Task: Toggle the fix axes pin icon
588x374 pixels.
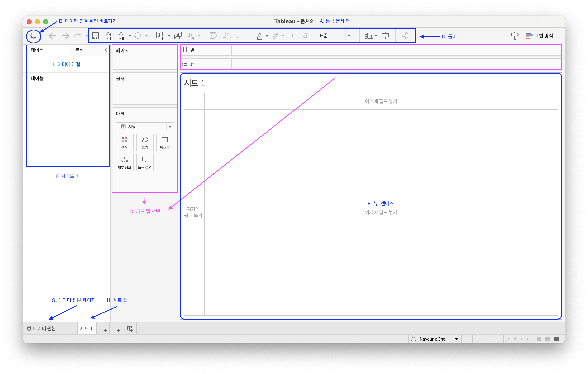Action: click(305, 36)
